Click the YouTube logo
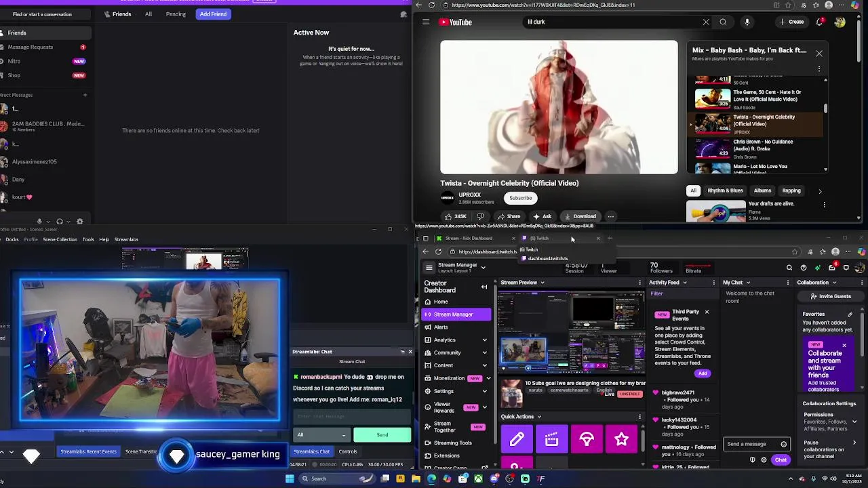 tap(456, 22)
